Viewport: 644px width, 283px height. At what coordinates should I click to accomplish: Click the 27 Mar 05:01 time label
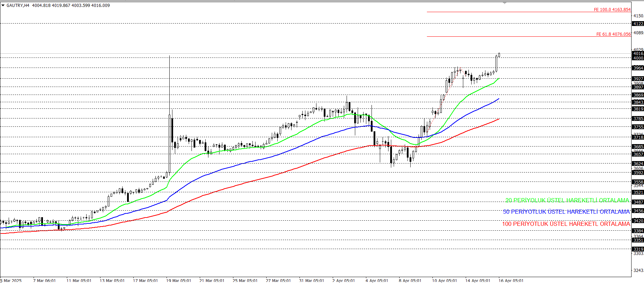278,281
